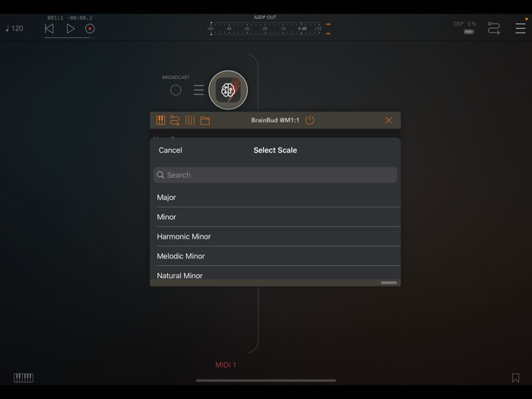Rewind to start of timeline
The width and height of the screenshot is (532, 399).
pyautogui.click(x=49, y=29)
